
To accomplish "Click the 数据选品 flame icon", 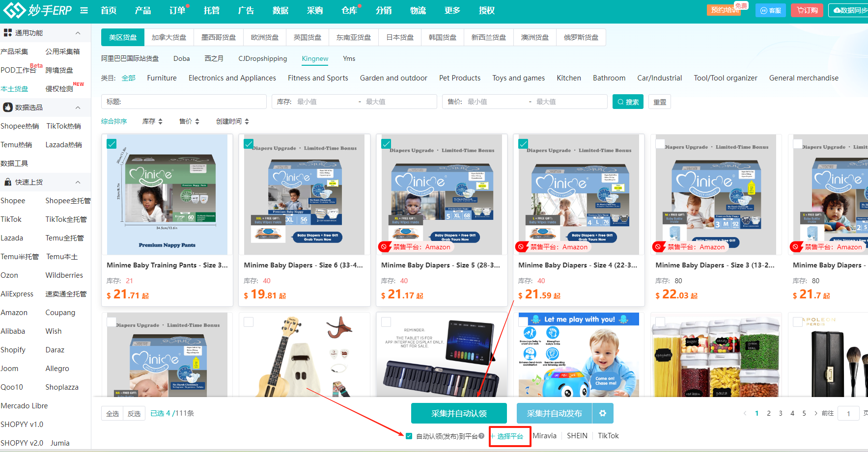I will tap(8, 107).
